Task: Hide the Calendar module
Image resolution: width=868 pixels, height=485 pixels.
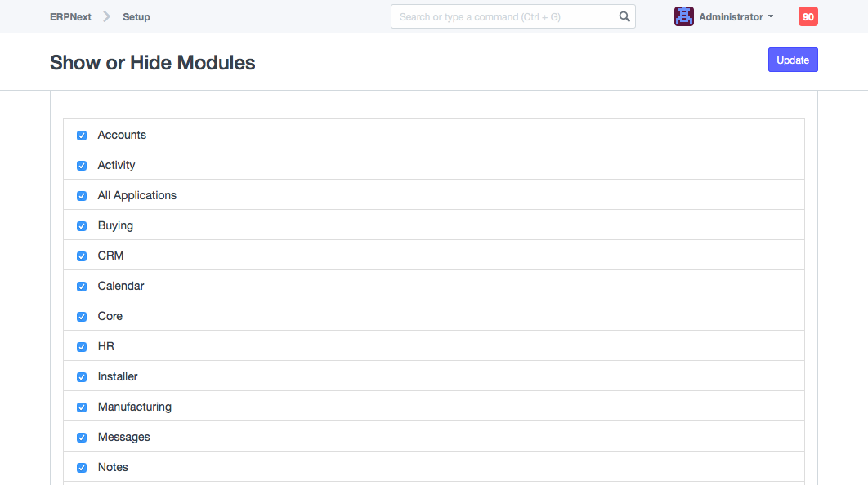Action: pos(82,287)
